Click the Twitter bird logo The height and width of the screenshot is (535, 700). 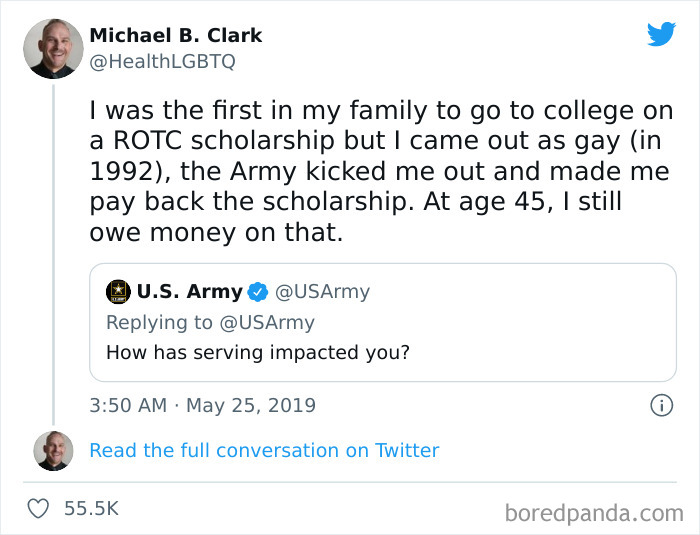tap(661, 35)
